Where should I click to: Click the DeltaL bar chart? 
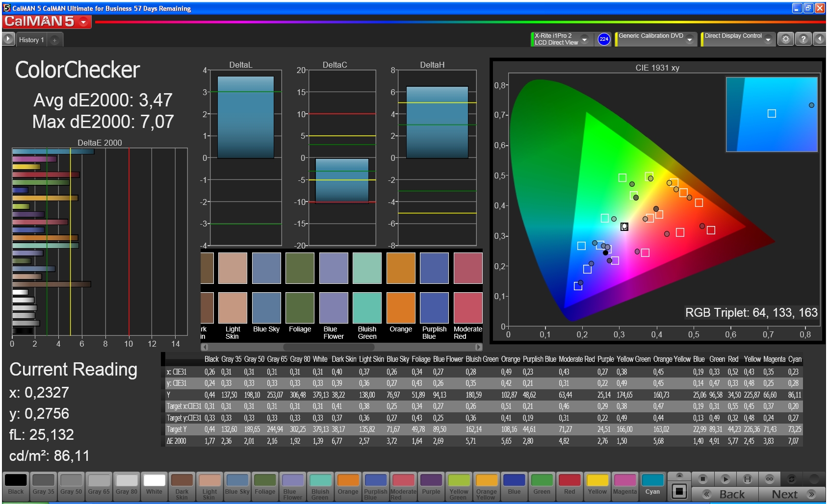pos(246,158)
